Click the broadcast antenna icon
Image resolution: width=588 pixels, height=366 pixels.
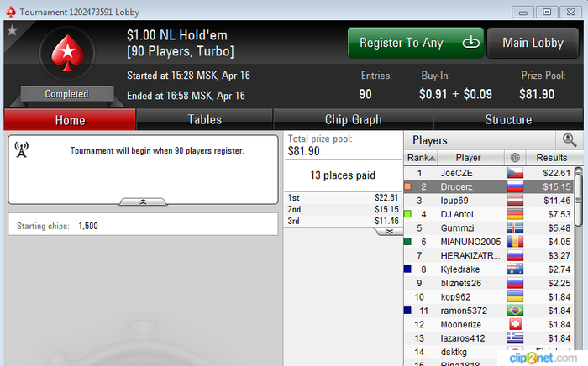tap(21, 149)
